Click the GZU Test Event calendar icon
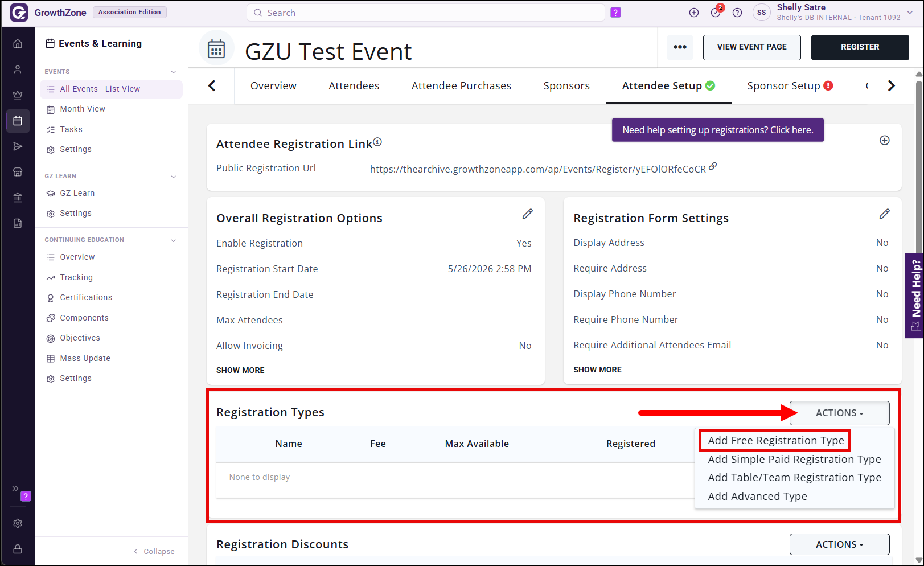 pos(216,48)
